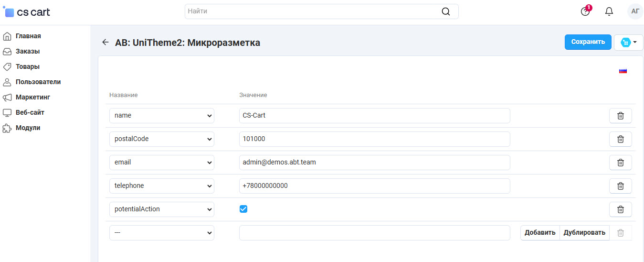Open Пользователи in the sidebar
Screen dimensions: 644x262
[38, 82]
